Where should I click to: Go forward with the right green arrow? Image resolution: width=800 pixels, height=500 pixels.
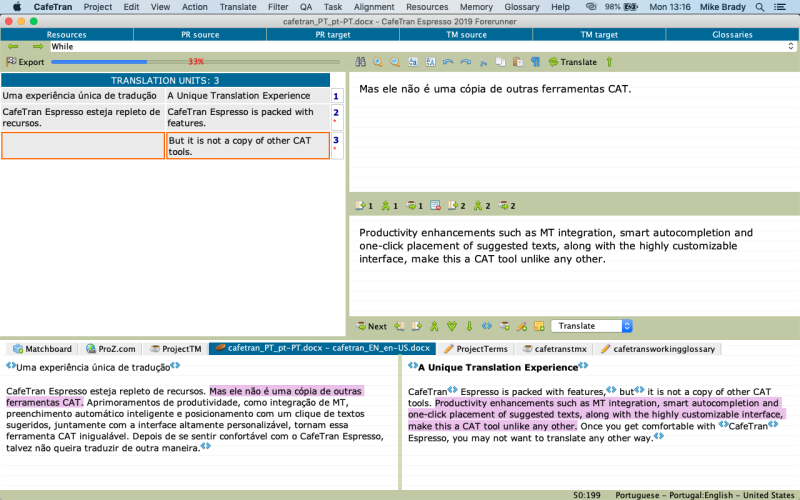click(38, 46)
